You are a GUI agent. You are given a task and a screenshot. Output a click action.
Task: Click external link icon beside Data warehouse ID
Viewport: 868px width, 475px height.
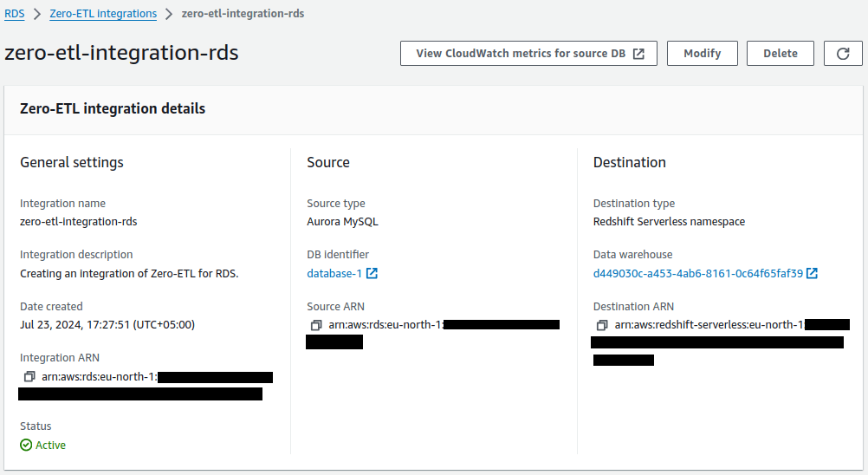coord(812,273)
